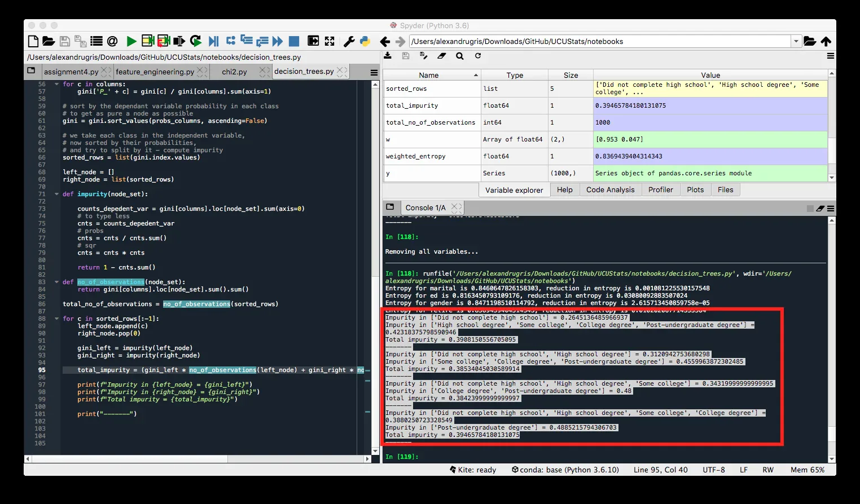The height and width of the screenshot is (504, 860).
Task: Import data in Variable explorer
Action: tap(388, 56)
